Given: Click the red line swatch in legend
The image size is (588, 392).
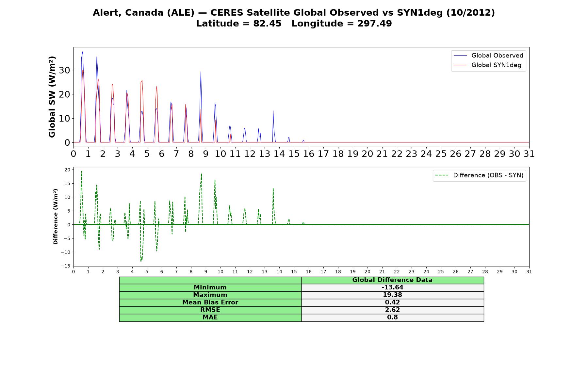Looking at the screenshot, I should coord(460,65).
